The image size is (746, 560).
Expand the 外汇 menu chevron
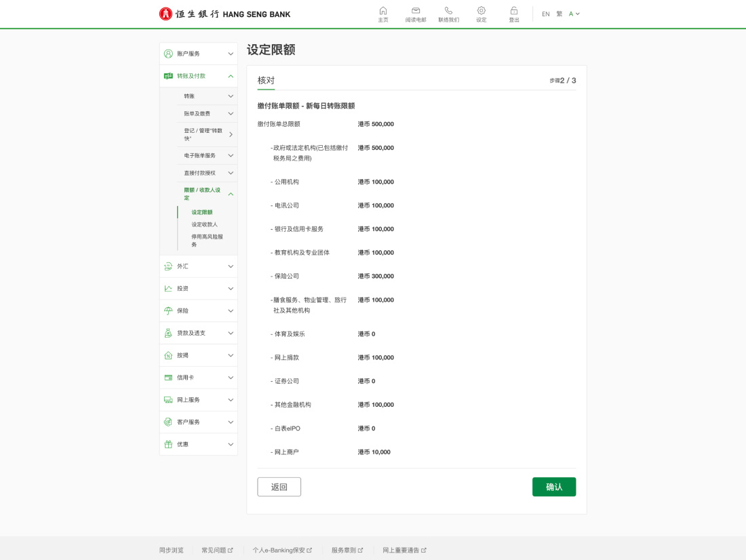[x=231, y=266]
